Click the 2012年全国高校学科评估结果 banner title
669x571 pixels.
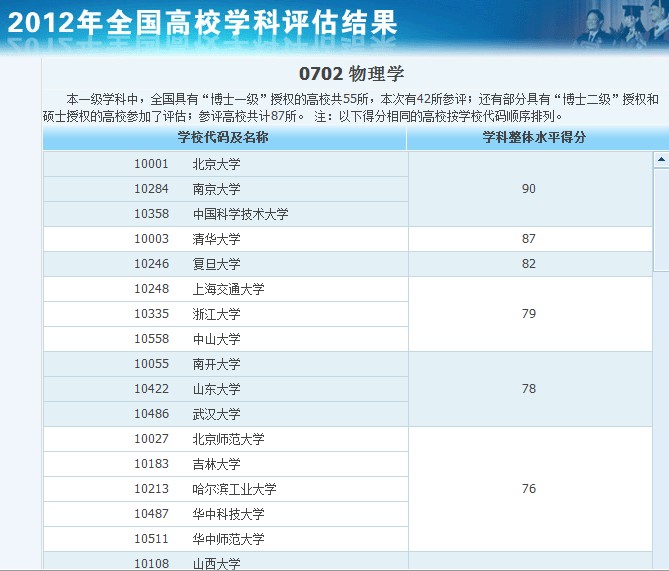(x=203, y=23)
